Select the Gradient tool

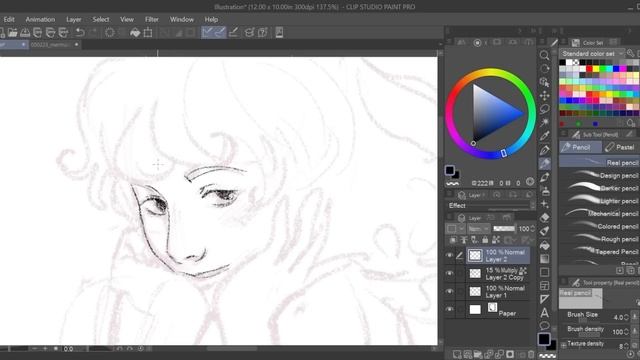pos(544,258)
